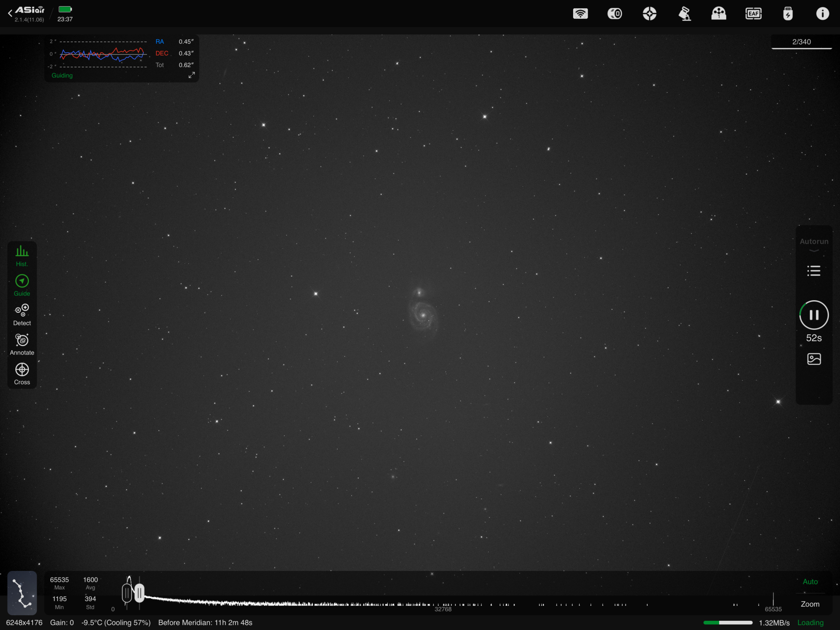Screen dimensions: 840x630
Task: Click the guiding error graph plot
Action: pyautogui.click(x=103, y=54)
